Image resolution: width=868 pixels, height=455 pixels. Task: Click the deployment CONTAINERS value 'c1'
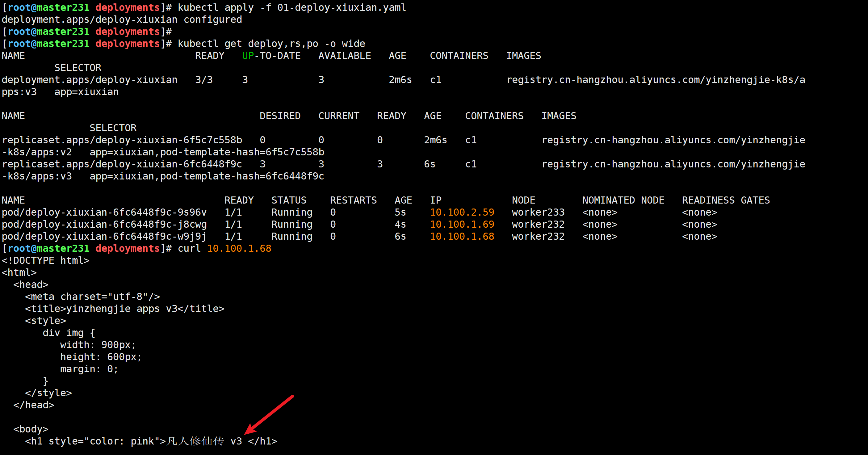436,80
